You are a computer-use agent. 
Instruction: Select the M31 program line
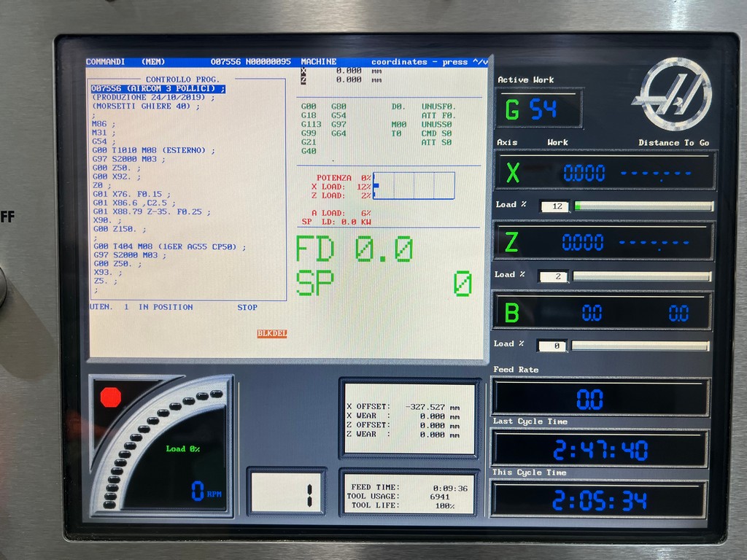tap(104, 133)
